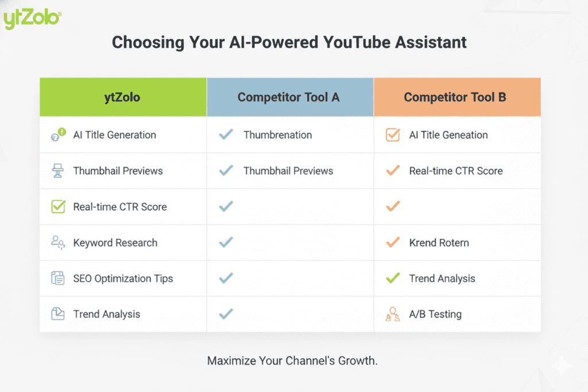Click the Choosing Your AI-Powered YouTube Assistant title
Image resolution: width=588 pixels, height=392 pixels.
pos(289,42)
